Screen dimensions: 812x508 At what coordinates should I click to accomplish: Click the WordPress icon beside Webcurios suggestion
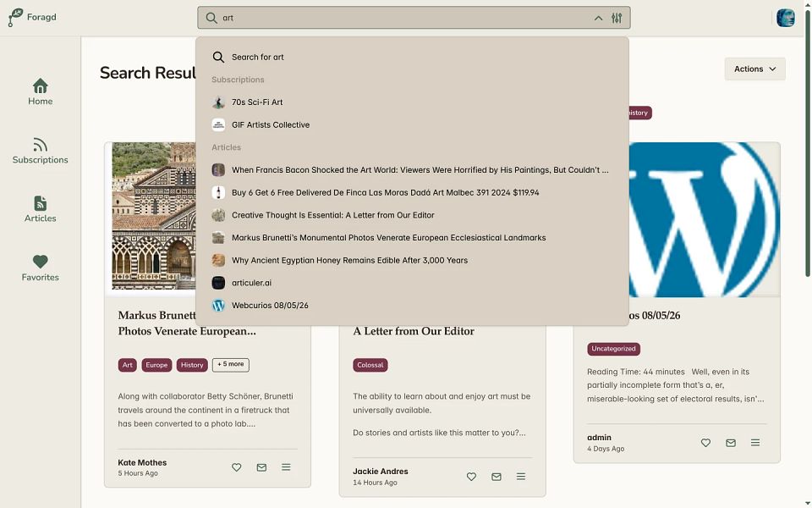[218, 306]
